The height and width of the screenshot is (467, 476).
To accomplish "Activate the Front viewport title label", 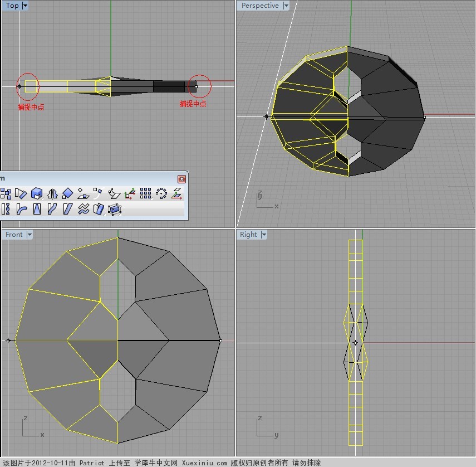I will (x=14, y=235).
